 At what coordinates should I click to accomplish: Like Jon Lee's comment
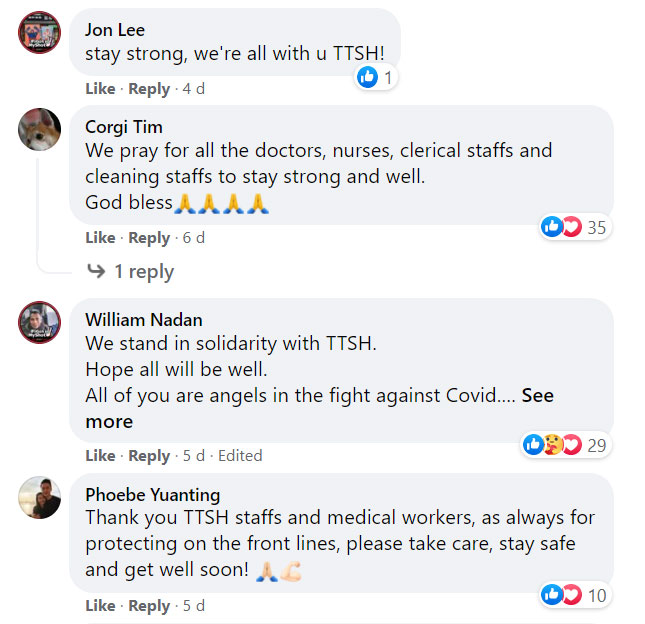coord(100,88)
